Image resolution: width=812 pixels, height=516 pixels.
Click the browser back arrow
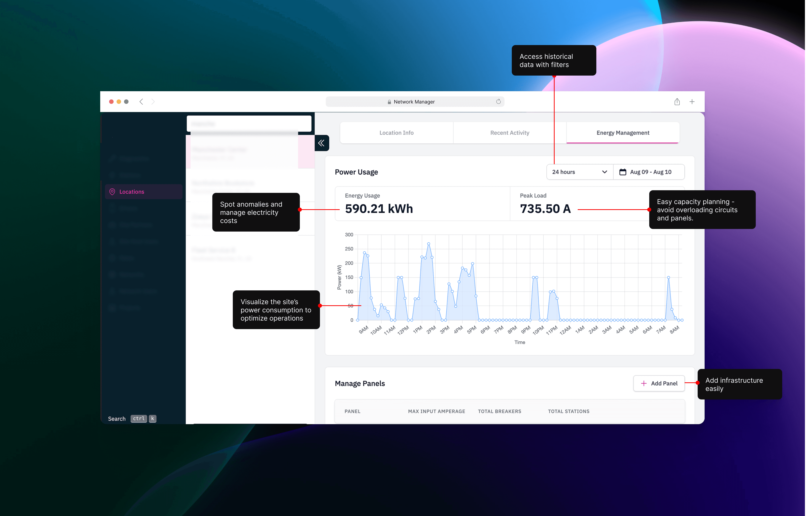(141, 101)
